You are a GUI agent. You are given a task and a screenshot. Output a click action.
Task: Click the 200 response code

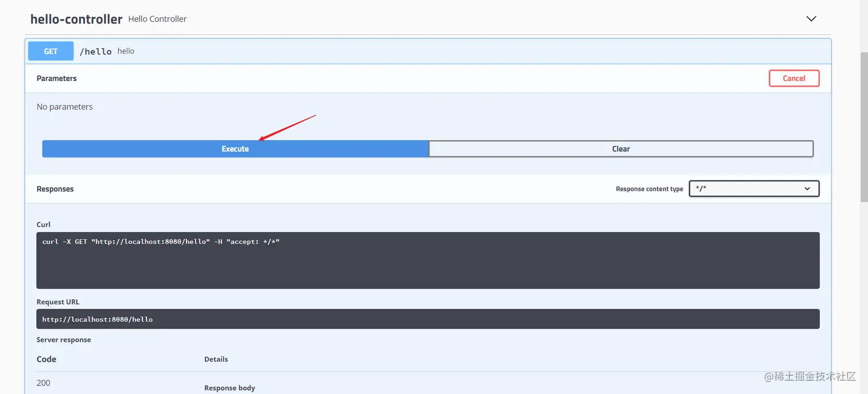coord(44,383)
